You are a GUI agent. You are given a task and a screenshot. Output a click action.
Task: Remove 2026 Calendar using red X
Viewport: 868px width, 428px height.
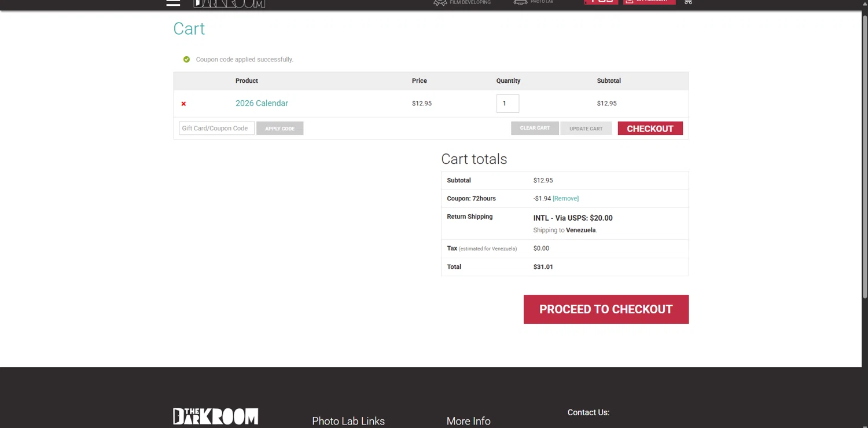pyautogui.click(x=183, y=104)
